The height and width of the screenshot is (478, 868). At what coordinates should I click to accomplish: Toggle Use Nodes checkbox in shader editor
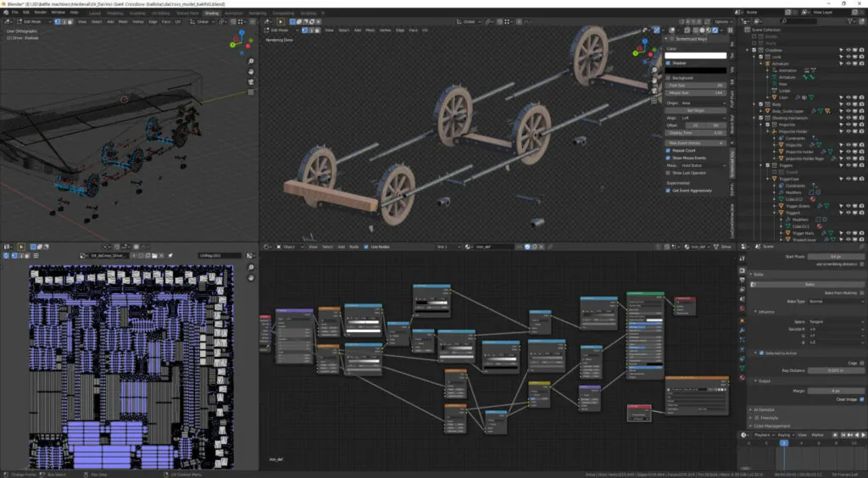[x=366, y=247]
